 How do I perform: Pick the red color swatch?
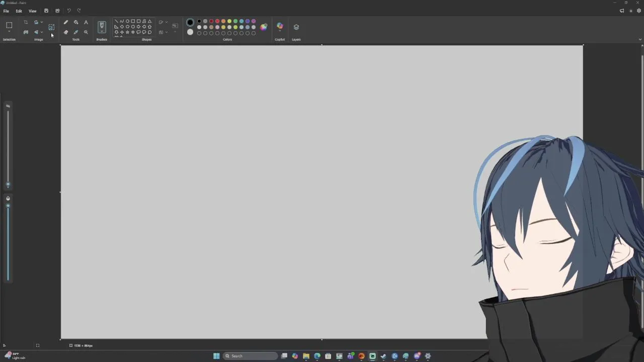[217, 22]
